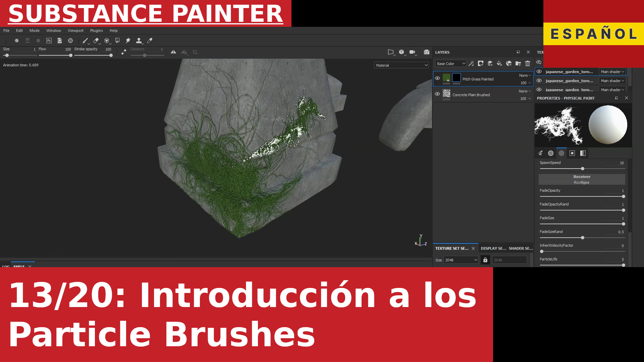The height and width of the screenshot is (362, 644).
Task: Open particle properties tab icon
Action: pyautogui.click(x=561, y=153)
